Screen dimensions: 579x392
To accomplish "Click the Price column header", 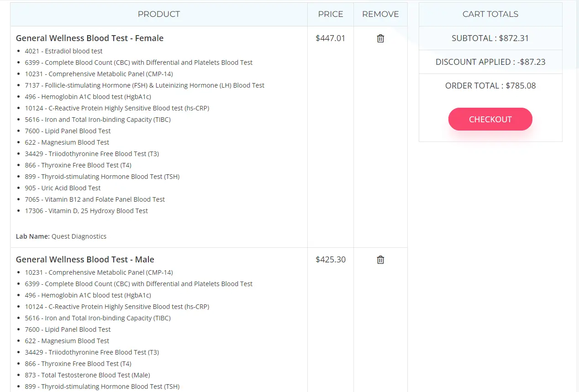I will tap(331, 14).
